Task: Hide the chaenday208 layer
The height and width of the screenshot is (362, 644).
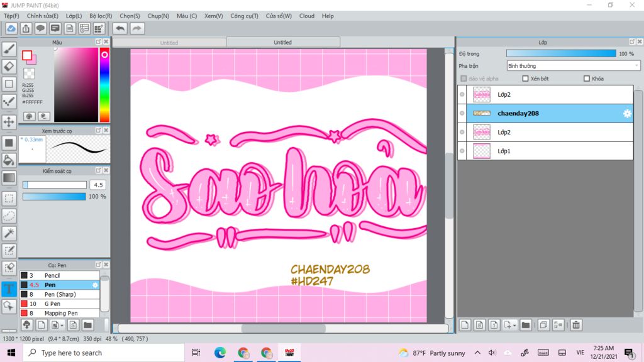Action: (x=462, y=113)
